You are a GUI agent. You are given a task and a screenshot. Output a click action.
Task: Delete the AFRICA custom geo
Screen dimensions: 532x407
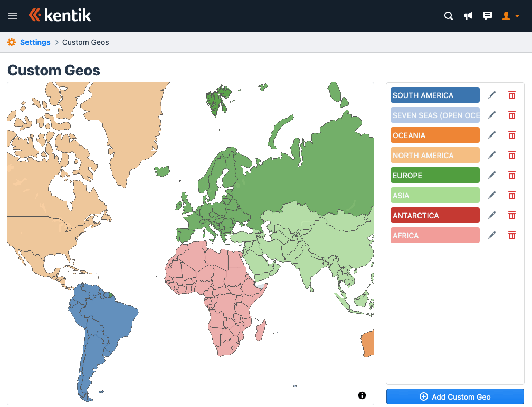[511, 235]
